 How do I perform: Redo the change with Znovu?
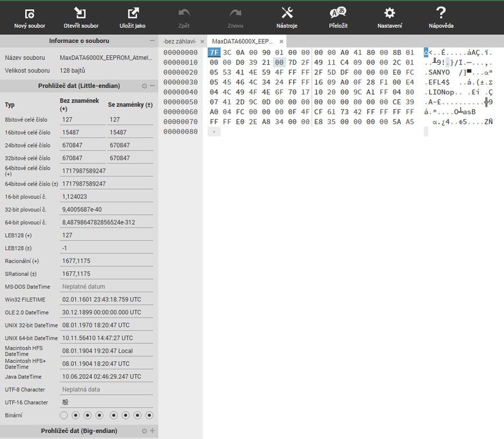tap(235, 18)
